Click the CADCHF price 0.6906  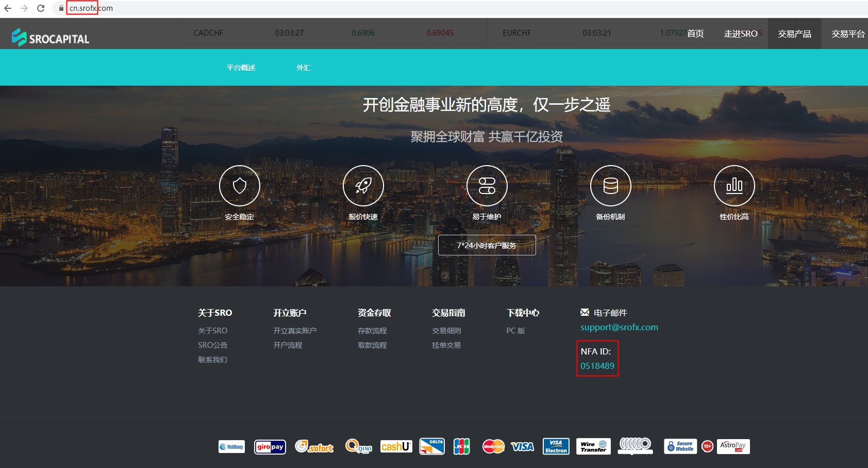pos(363,33)
